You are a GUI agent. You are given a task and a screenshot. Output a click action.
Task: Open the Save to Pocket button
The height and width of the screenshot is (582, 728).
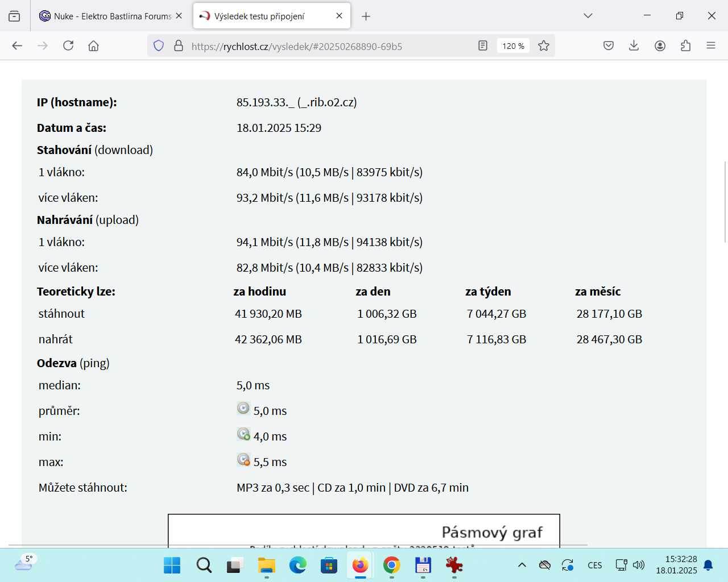609,46
